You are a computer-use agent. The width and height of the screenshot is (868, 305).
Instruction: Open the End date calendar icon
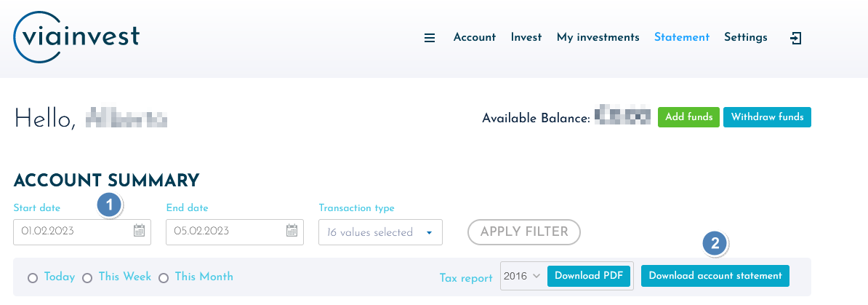292,231
